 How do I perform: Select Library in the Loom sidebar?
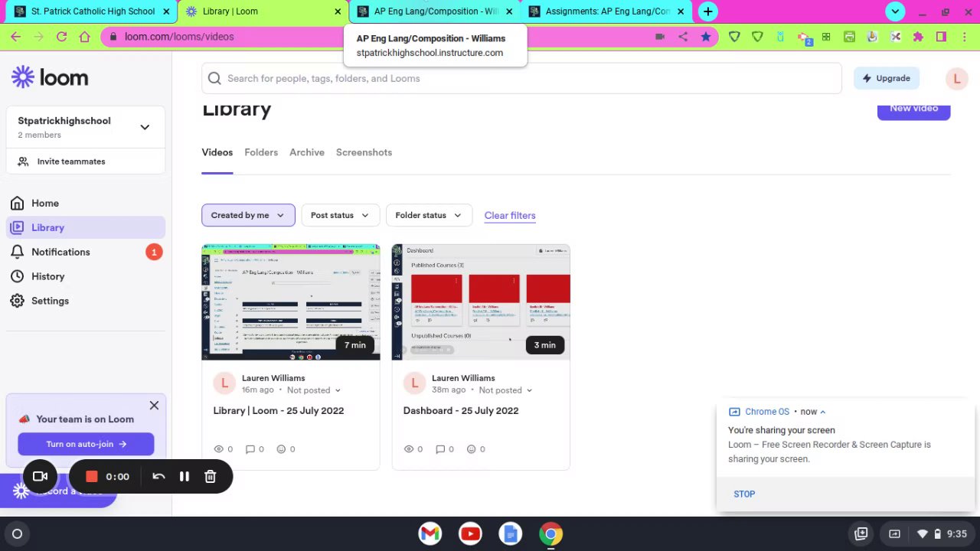pyautogui.click(x=86, y=227)
